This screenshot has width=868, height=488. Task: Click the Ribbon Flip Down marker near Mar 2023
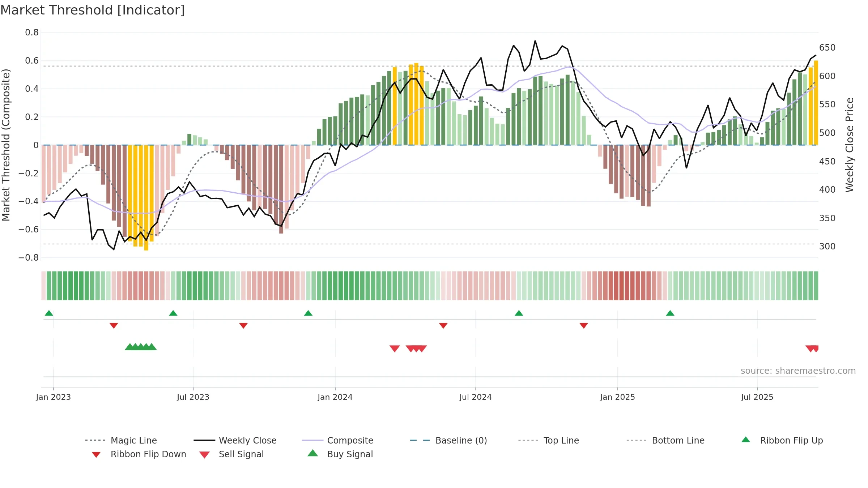(114, 326)
